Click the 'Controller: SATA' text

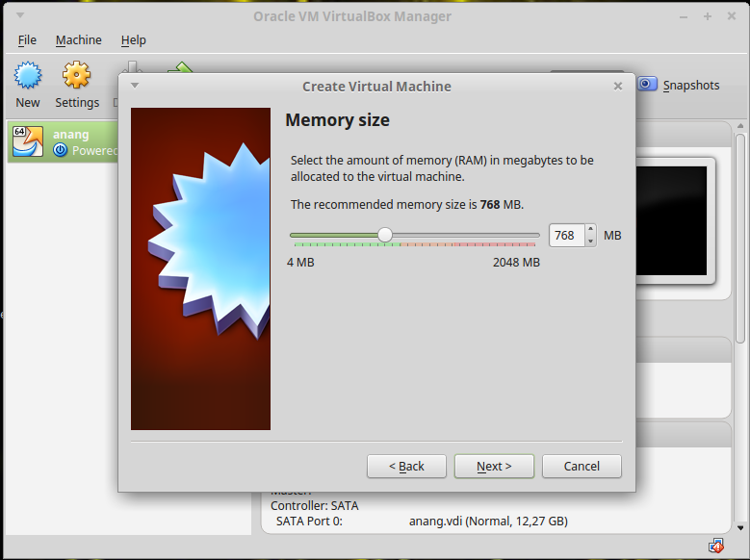(314, 505)
